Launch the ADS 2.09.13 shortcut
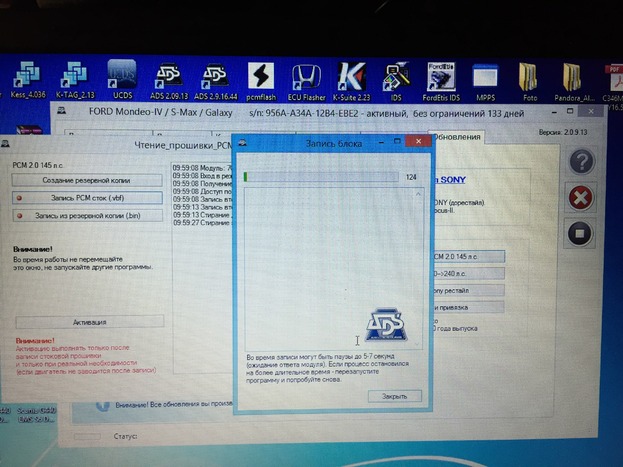 point(167,78)
